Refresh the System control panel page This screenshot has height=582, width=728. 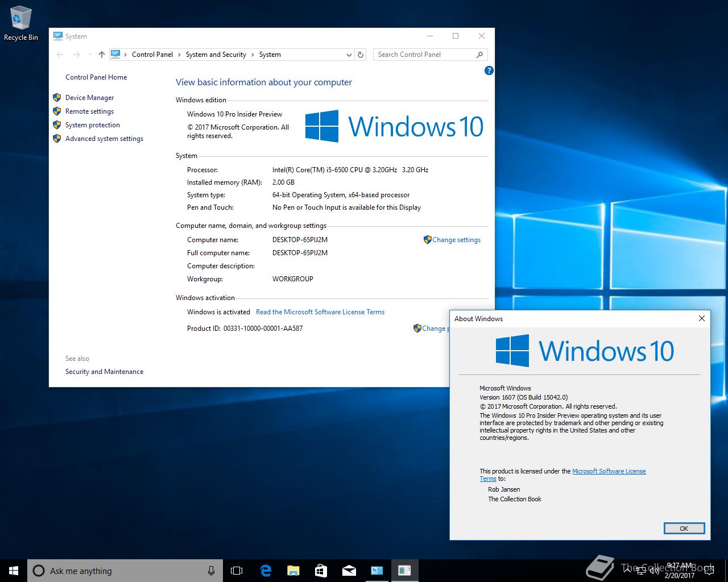[x=361, y=55]
